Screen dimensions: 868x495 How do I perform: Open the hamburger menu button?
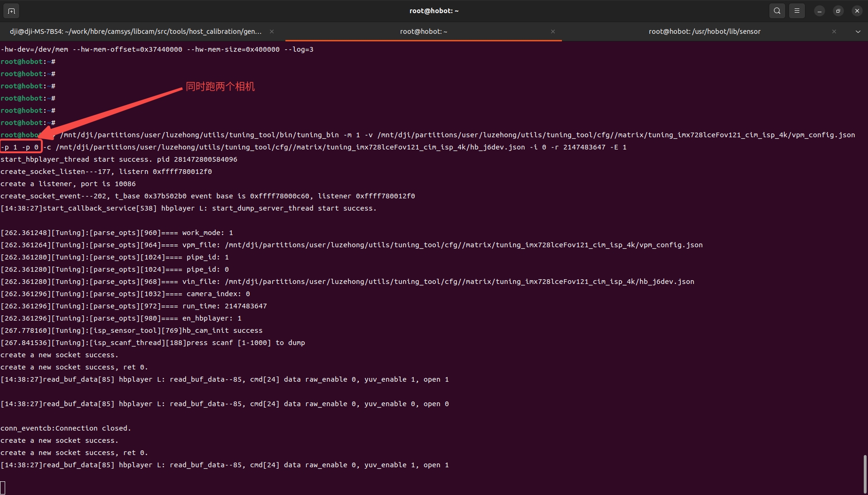[x=797, y=11]
